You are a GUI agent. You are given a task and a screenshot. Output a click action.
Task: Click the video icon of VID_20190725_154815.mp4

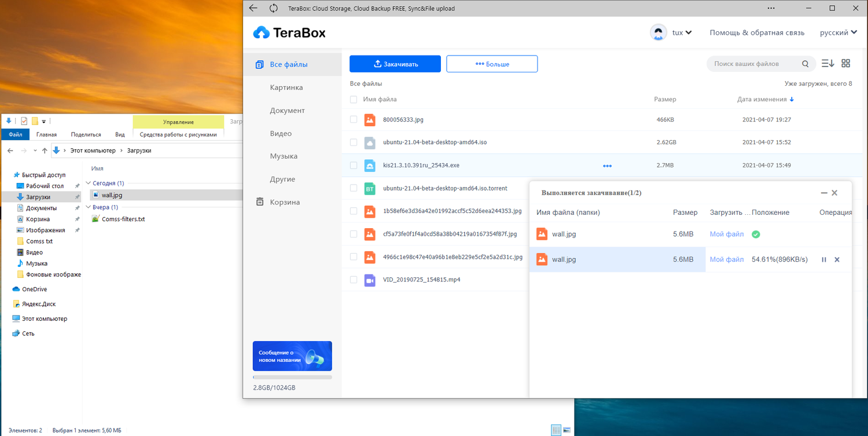point(370,280)
